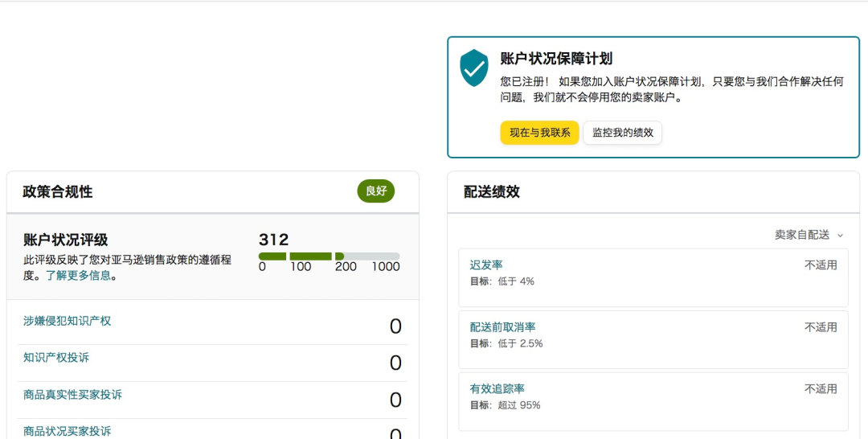868x439 pixels.
Task: Click the 账户状况保障计划 heading
Action: tap(556, 59)
